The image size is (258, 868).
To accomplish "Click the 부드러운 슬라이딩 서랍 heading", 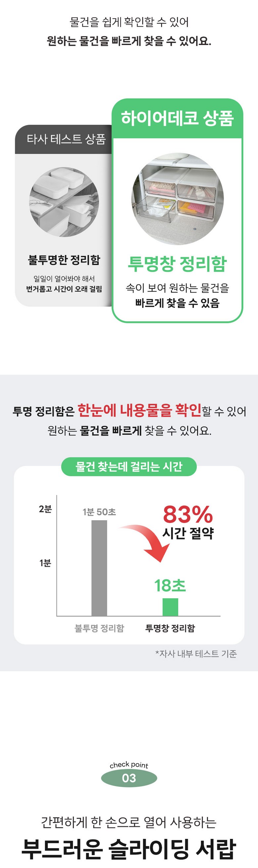I will 129,849.
